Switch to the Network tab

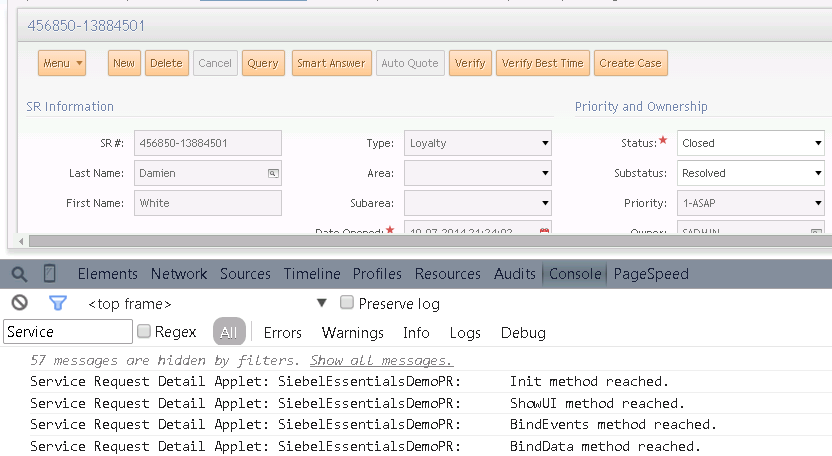click(179, 274)
